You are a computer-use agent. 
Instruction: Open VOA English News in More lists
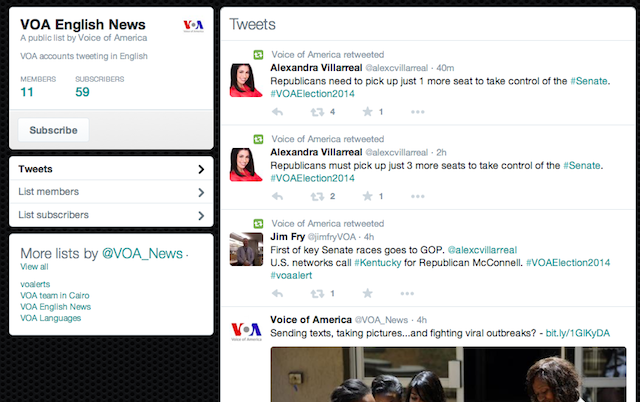[x=56, y=307]
